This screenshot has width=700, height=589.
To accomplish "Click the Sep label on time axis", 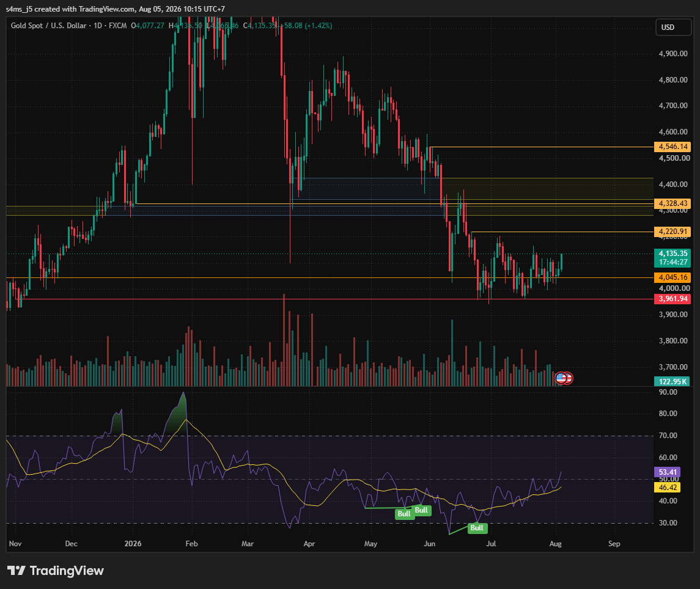I will [614, 544].
